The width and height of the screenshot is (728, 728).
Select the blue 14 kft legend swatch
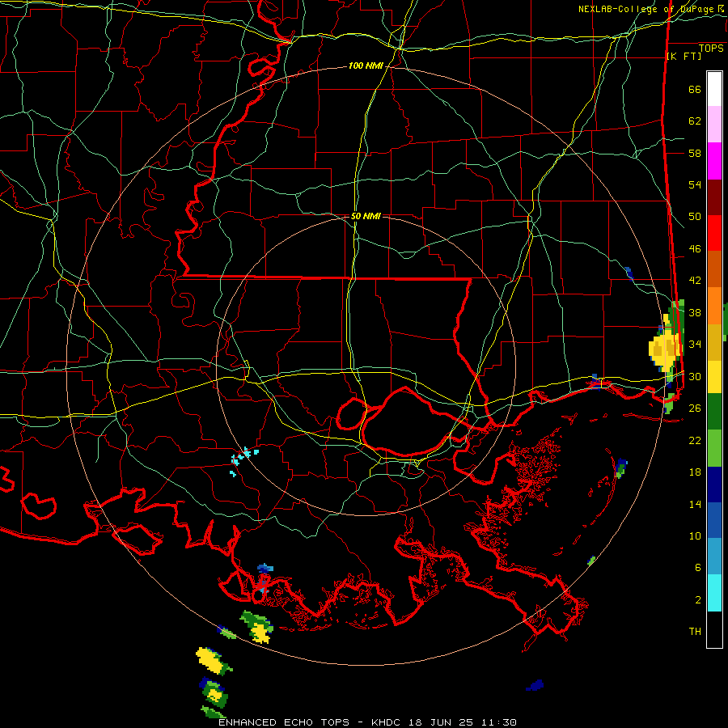click(x=714, y=520)
